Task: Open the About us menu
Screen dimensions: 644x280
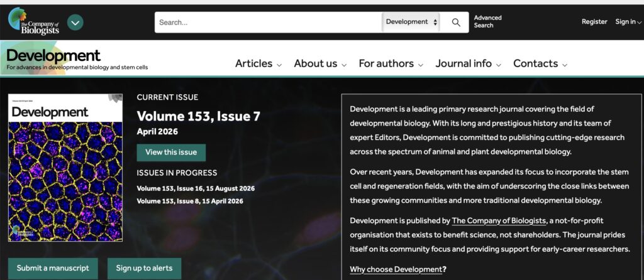Action: pyautogui.click(x=320, y=63)
